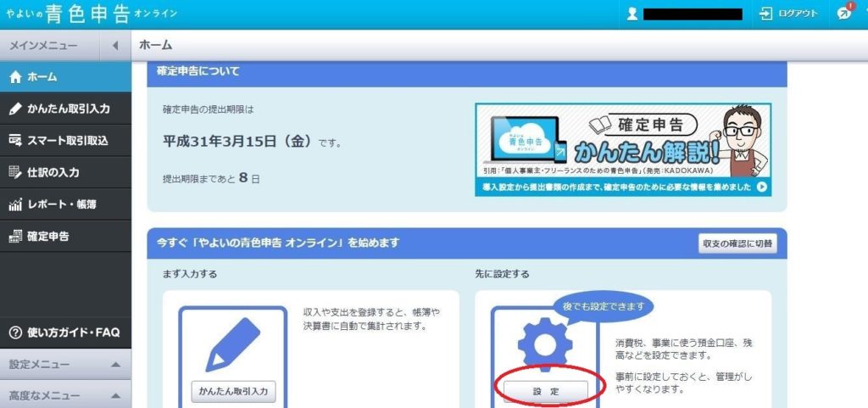Click the user account icon in header
The width and height of the screenshot is (868, 408).
pyautogui.click(x=632, y=14)
